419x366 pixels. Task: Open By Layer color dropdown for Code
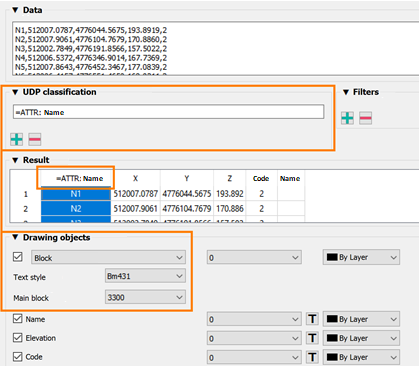coord(361,357)
